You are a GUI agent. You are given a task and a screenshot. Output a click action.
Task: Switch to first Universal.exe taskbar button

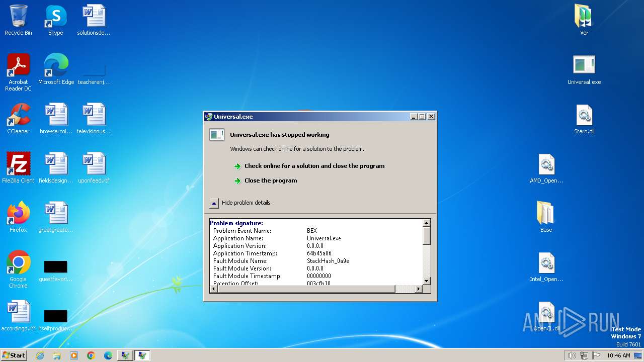tap(125, 355)
